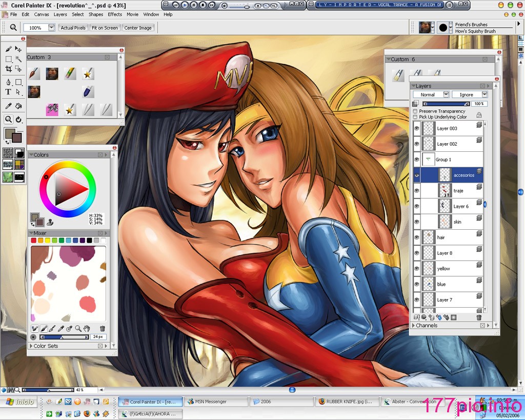Open the Layers menu
Screen dimensions: 525x420
click(60, 14)
